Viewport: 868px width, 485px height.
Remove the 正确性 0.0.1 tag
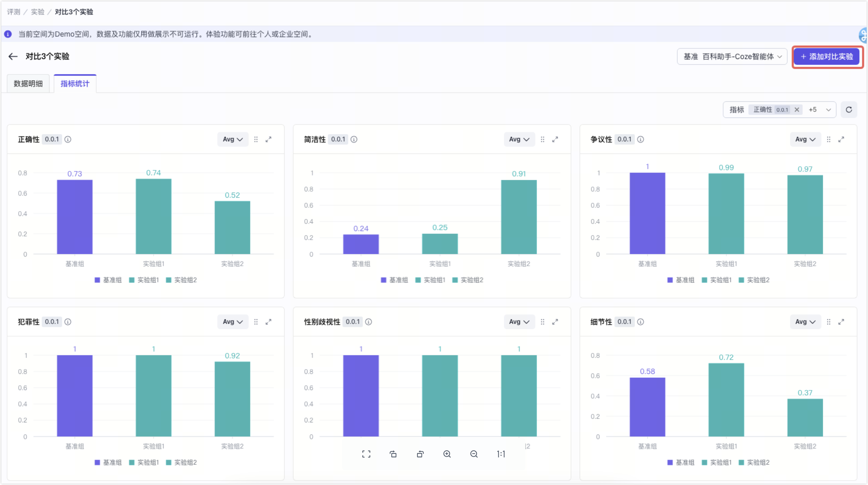797,109
